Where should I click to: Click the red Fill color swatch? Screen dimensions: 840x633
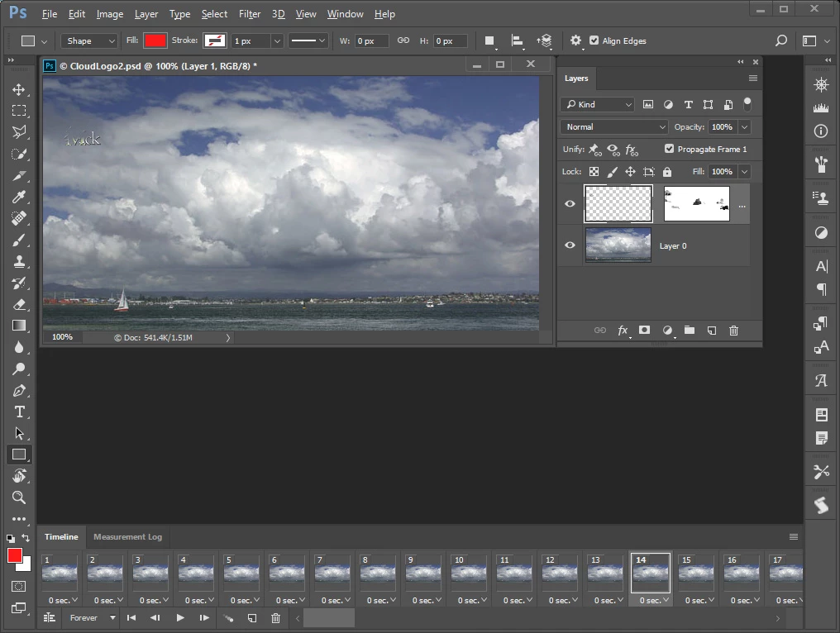[x=155, y=40]
